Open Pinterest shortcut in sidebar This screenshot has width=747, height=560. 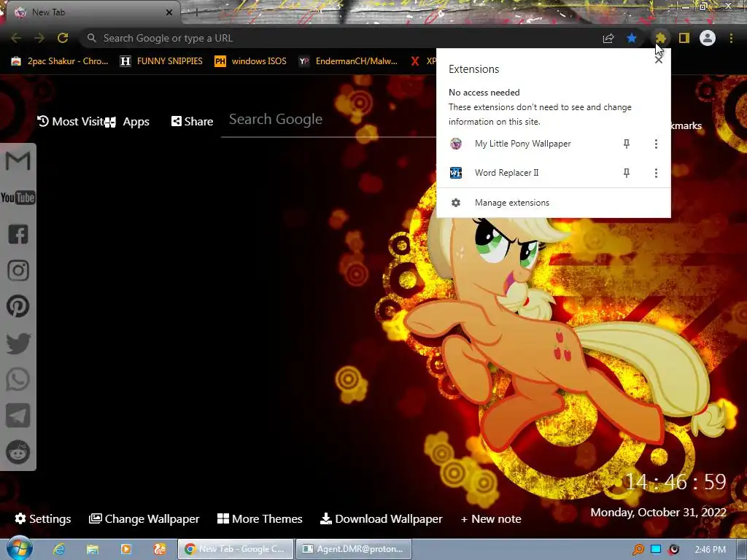pyautogui.click(x=18, y=306)
